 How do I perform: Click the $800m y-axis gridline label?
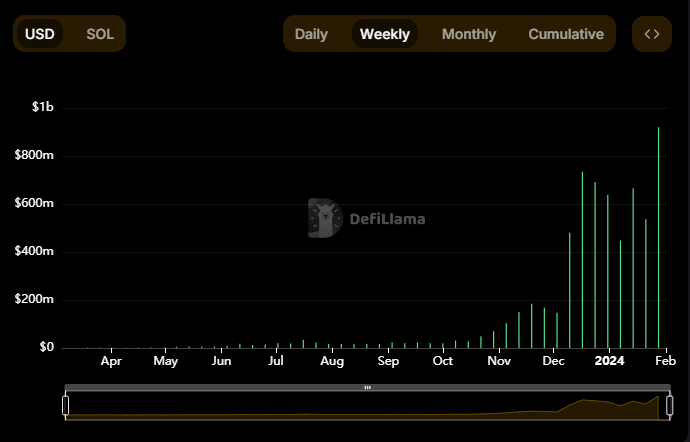(x=34, y=156)
